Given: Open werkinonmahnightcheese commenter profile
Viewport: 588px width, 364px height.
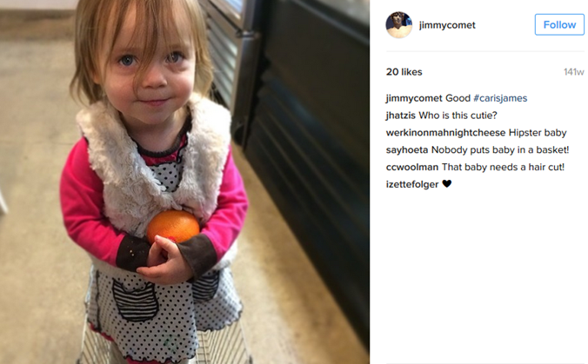Looking at the screenshot, I should click(445, 133).
